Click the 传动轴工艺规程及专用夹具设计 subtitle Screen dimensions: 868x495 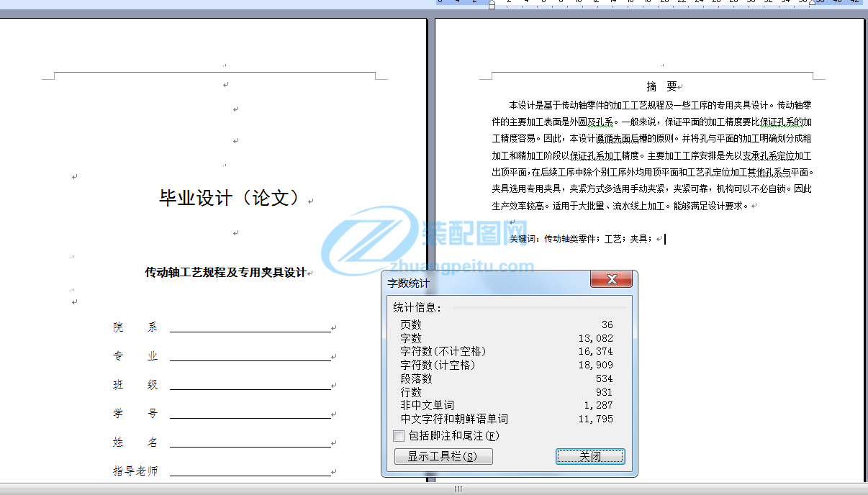tap(226, 273)
